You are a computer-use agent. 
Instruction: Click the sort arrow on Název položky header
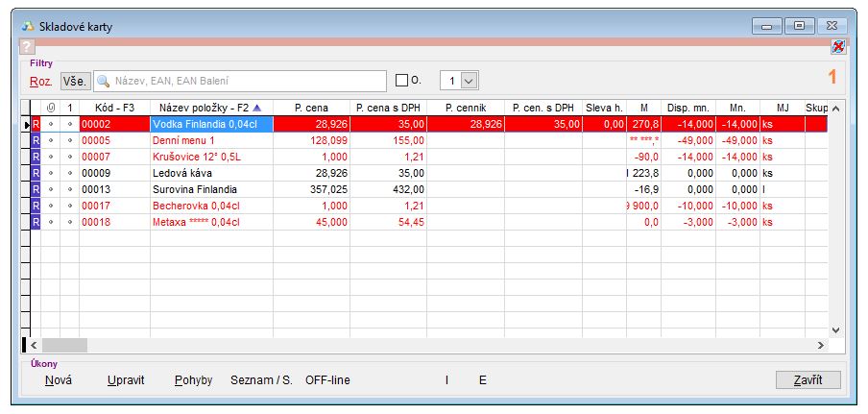pyautogui.click(x=255, y=108)
